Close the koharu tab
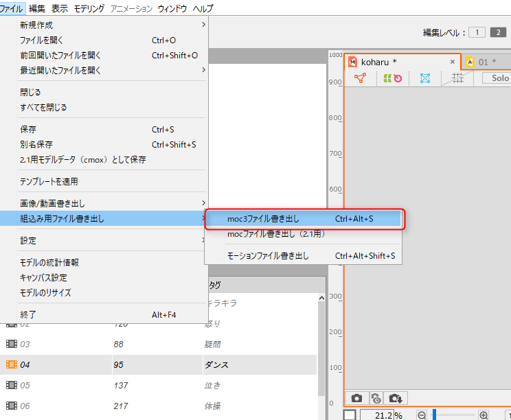The width and height of the screenshot is (511, 420). pyautogui.click(x=453, y=62)
